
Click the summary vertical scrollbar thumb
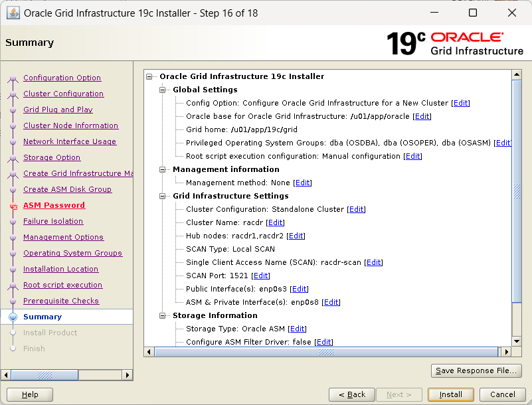[517, 191]
